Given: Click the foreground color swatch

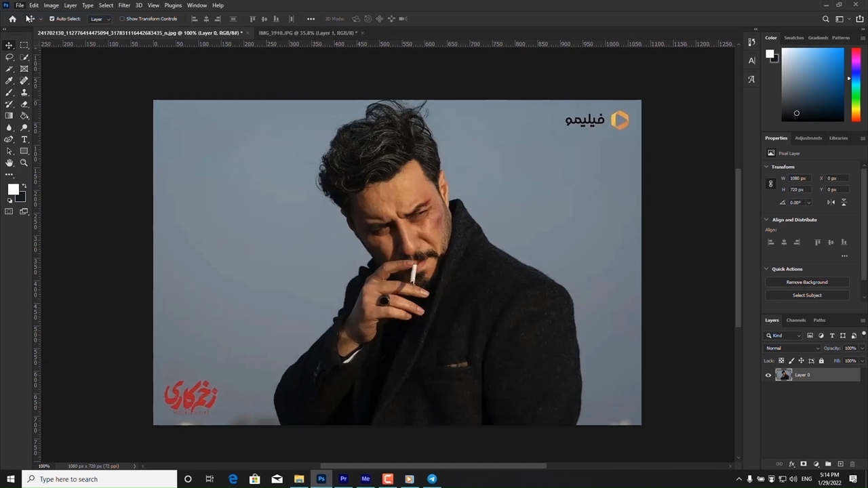Looking at the screenshot, I should click(x=13, y=190).
